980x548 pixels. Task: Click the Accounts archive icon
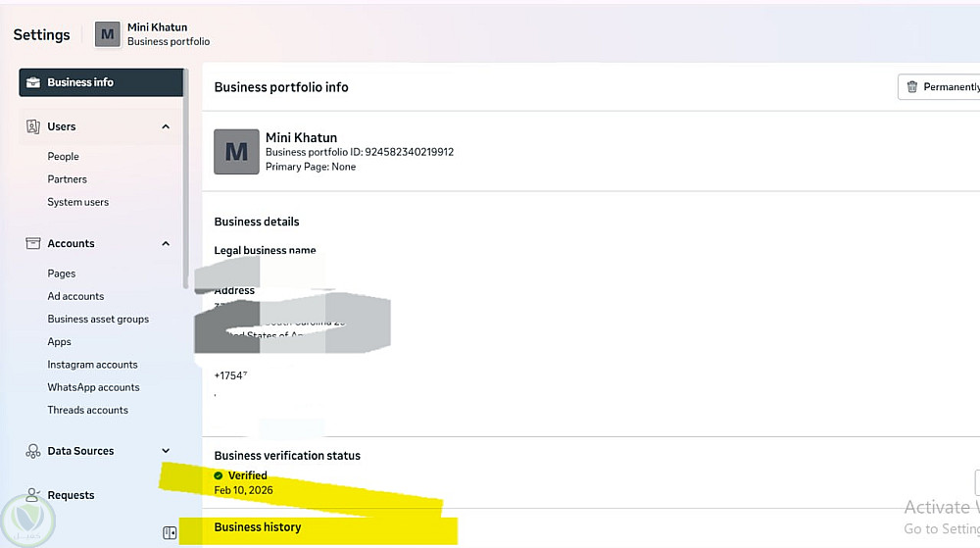coord(33,243)
